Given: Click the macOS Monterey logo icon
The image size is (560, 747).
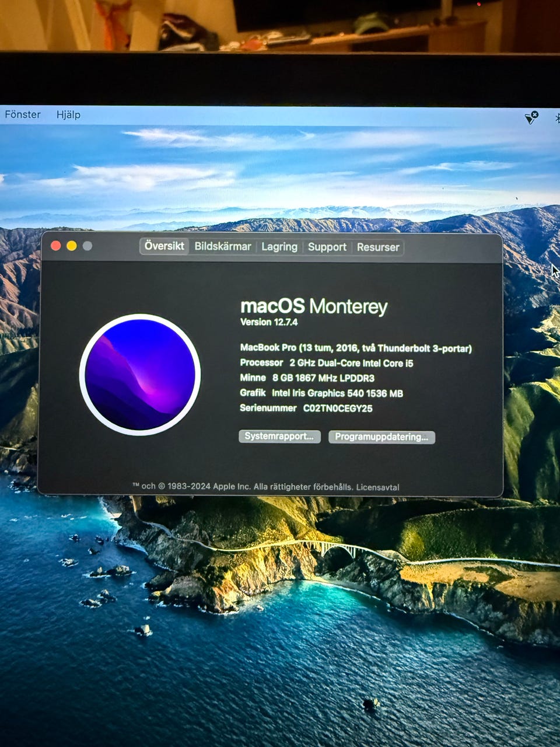Looking at the screenshot, I should [x=140, y=375].
